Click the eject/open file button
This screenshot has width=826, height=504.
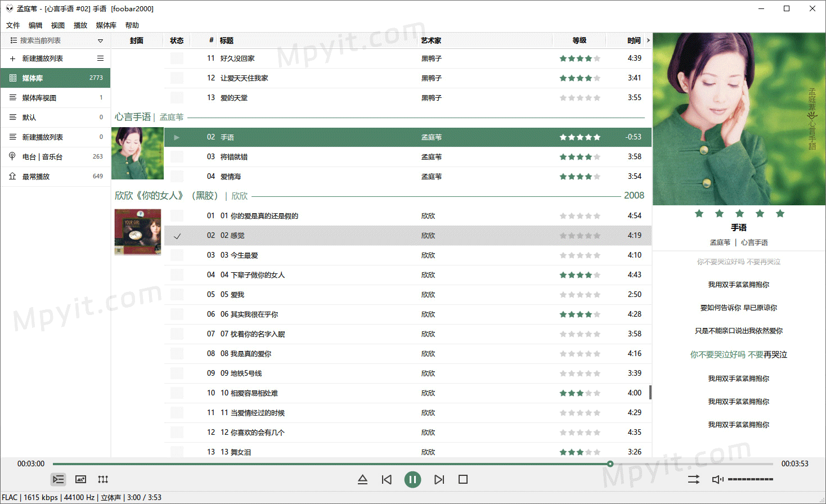(x=362, y=479)
